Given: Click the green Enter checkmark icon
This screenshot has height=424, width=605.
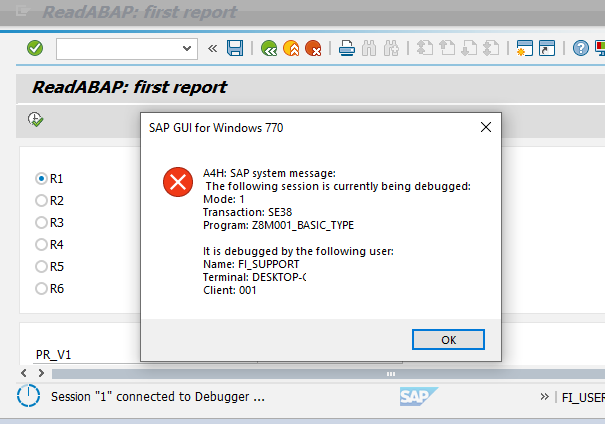Looking at the screenshot, I should pos(35,48).
